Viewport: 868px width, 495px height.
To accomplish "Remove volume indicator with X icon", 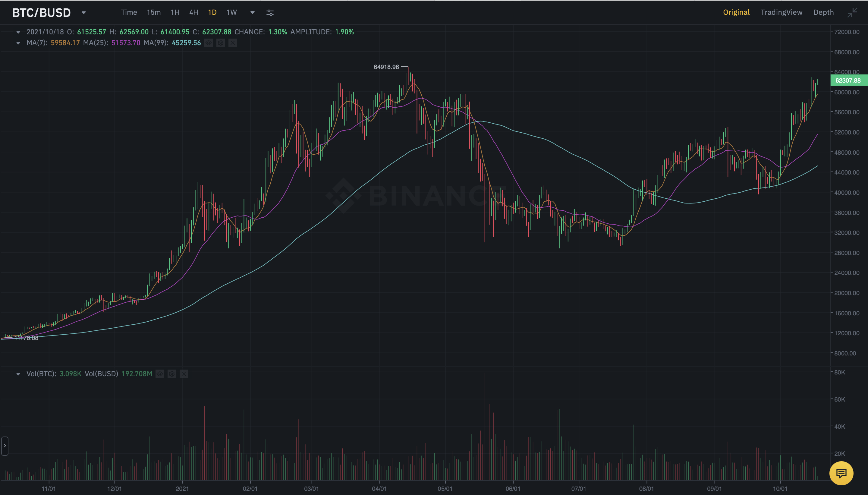I will (184, 374).
